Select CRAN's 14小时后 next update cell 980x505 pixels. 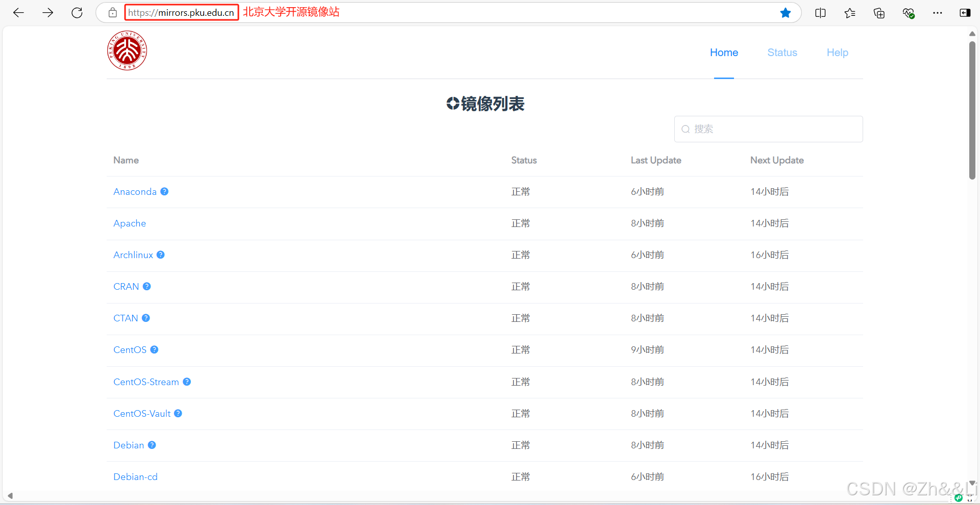tap(769, 287)
